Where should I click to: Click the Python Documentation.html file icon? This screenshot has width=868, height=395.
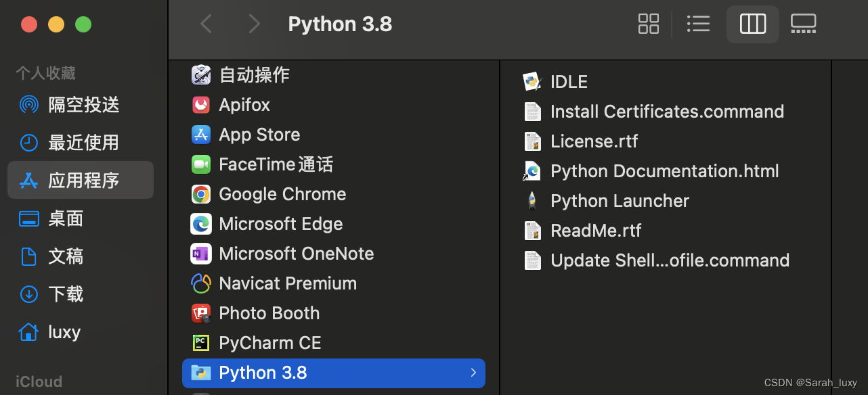[532, 171]
